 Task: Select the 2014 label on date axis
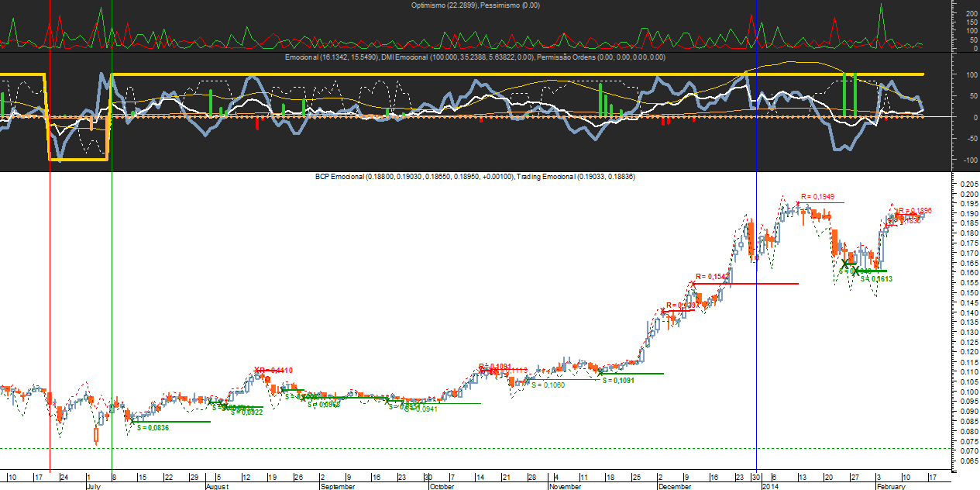(769, 486)
